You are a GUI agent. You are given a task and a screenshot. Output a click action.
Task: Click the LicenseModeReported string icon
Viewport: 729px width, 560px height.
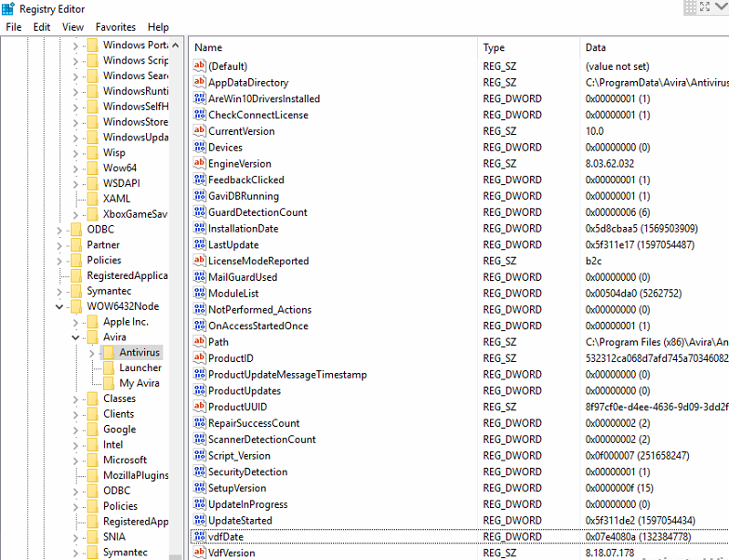199,260
